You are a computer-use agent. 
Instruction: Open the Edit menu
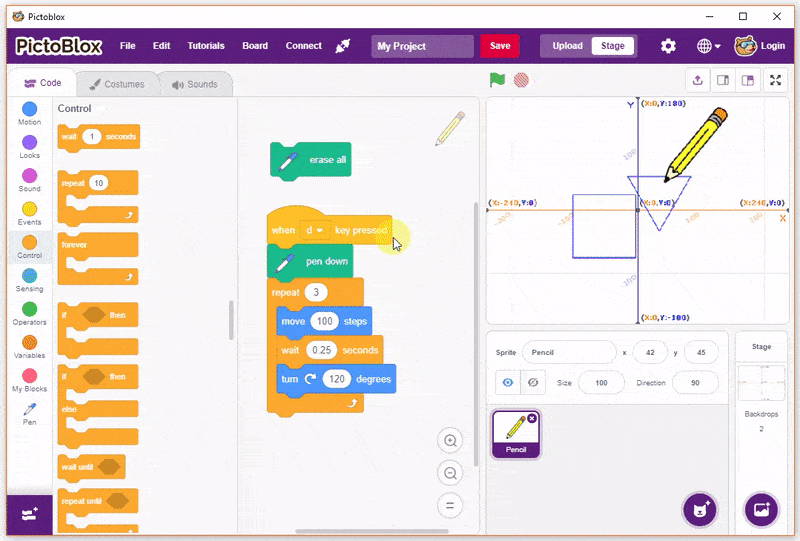tap(161, 46)
